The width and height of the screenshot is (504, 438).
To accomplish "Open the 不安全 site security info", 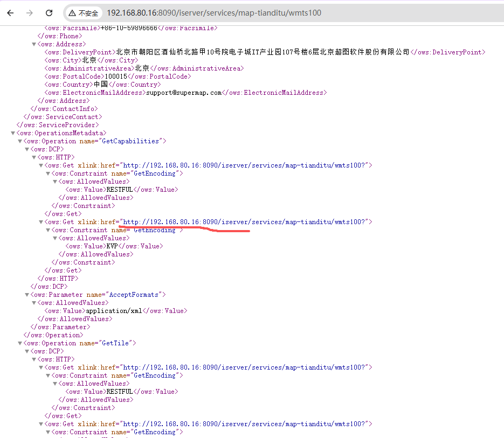I will pyautogui.click(x=84, y=13).
